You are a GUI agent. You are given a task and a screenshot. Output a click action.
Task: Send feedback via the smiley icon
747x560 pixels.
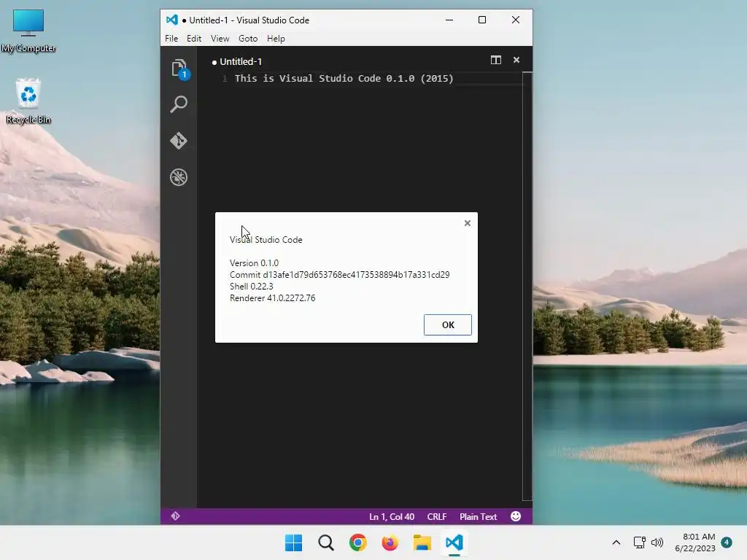(516, 516)
